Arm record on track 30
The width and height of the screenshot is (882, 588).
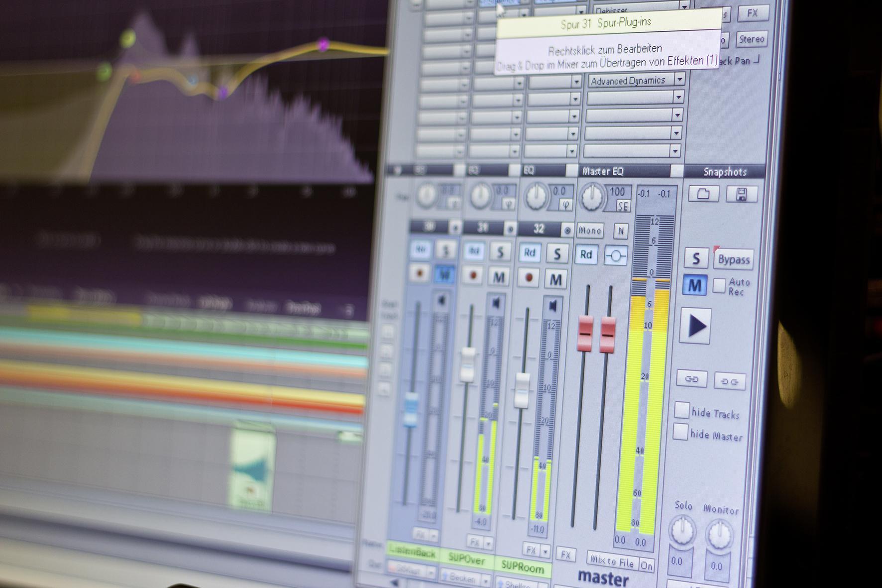coord(421,273)
